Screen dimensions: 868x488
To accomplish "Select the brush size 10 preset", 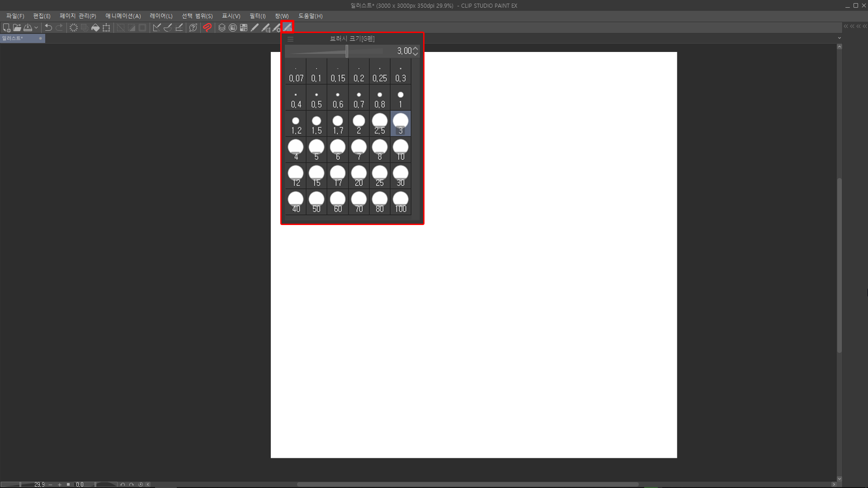I will (401, 150).
